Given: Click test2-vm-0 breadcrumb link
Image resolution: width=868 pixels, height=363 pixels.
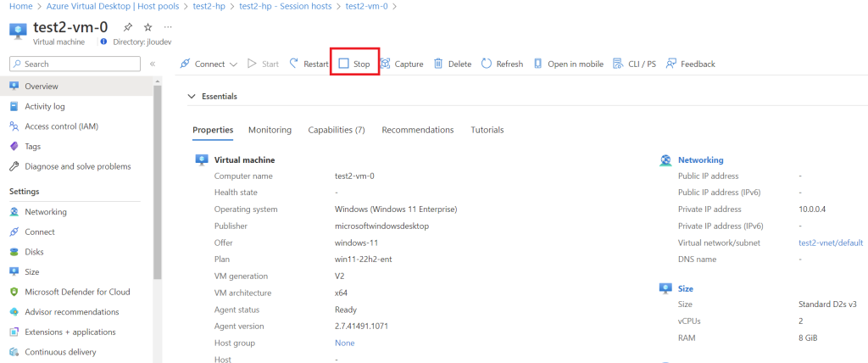Looking at the screenshot, I should click(366, 6).
